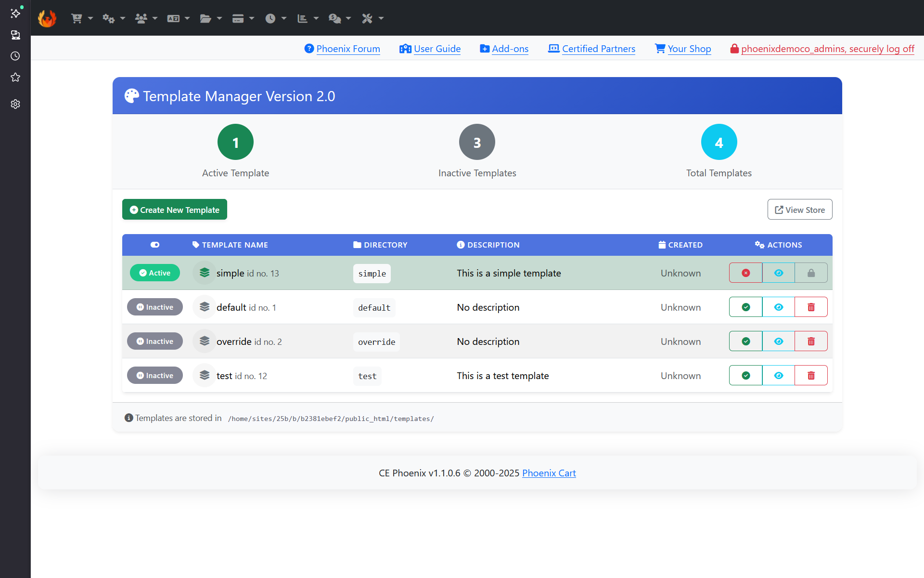The image size is (924, 578).
Task: Click the lock icon for simple template
Action: click(811, 273)
